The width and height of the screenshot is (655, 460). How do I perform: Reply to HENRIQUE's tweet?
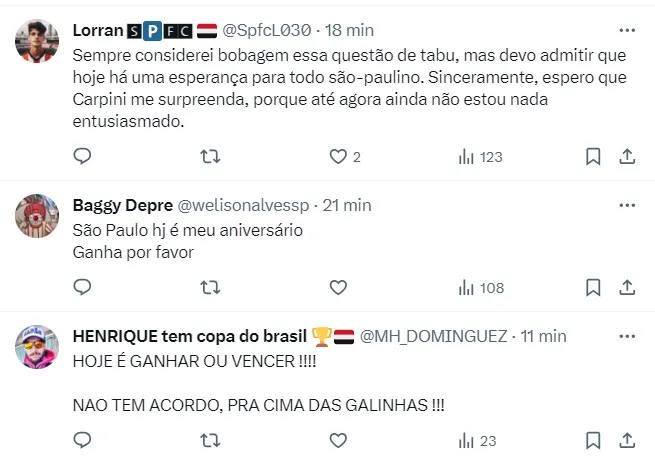click(83, 440)
